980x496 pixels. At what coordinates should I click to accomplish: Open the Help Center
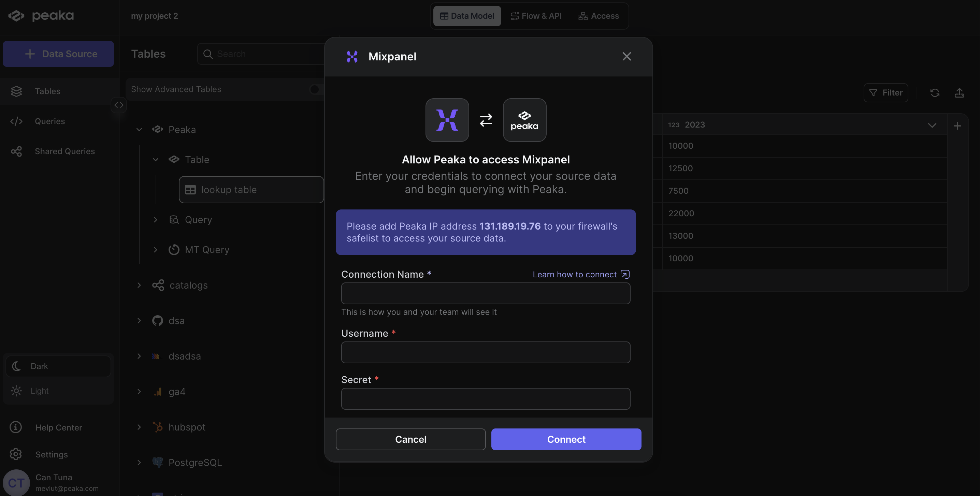pos(59,427)
